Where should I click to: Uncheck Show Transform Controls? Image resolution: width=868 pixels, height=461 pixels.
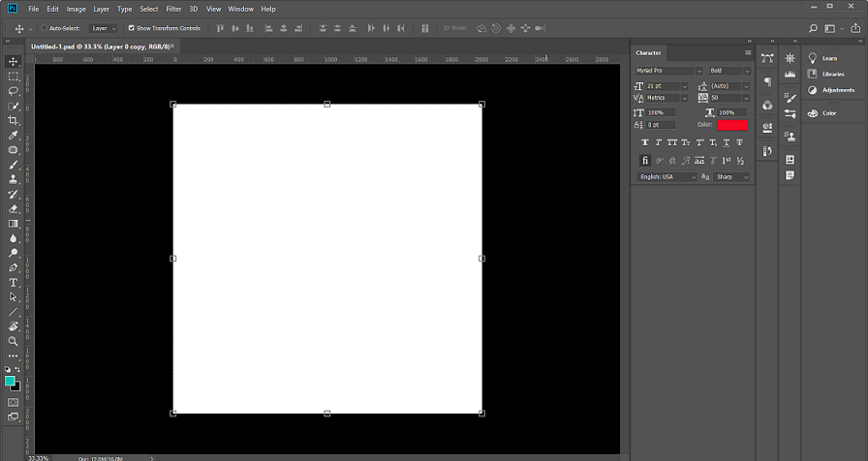pos(132,28)
